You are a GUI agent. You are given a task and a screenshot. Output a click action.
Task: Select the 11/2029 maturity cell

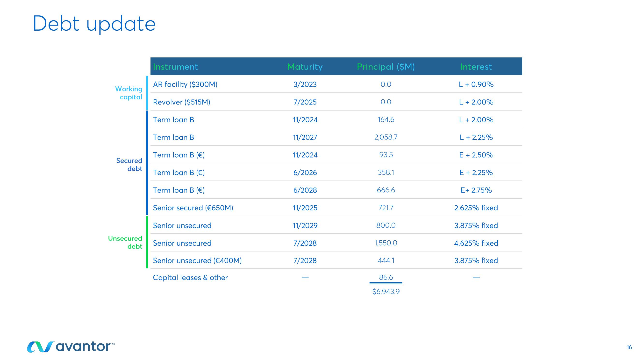point(305,226)
